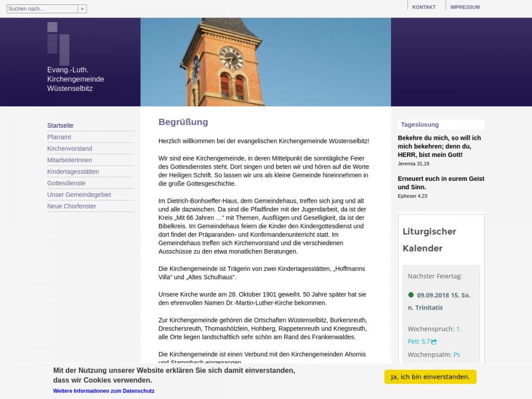Type in the 'Suchen nach...' search field

tap(42, 9)
